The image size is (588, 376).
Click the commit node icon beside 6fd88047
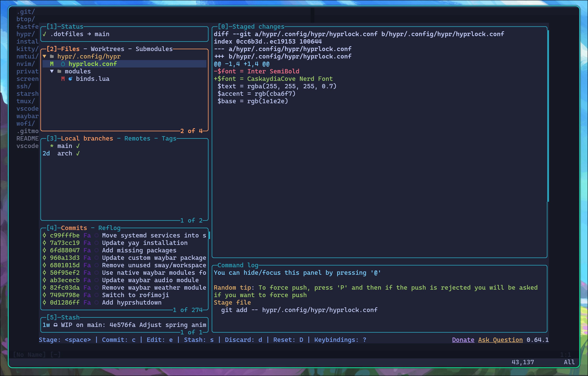click(x=44, y=250)
